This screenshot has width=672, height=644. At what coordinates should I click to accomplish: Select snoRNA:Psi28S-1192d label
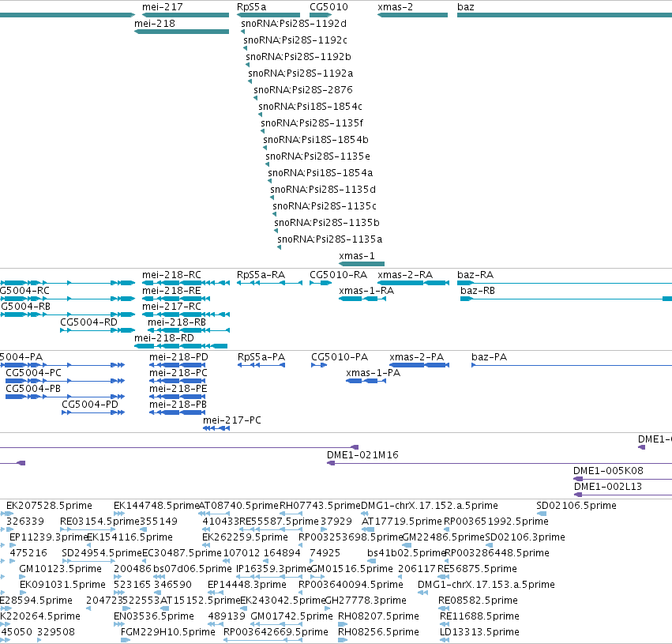294,24
